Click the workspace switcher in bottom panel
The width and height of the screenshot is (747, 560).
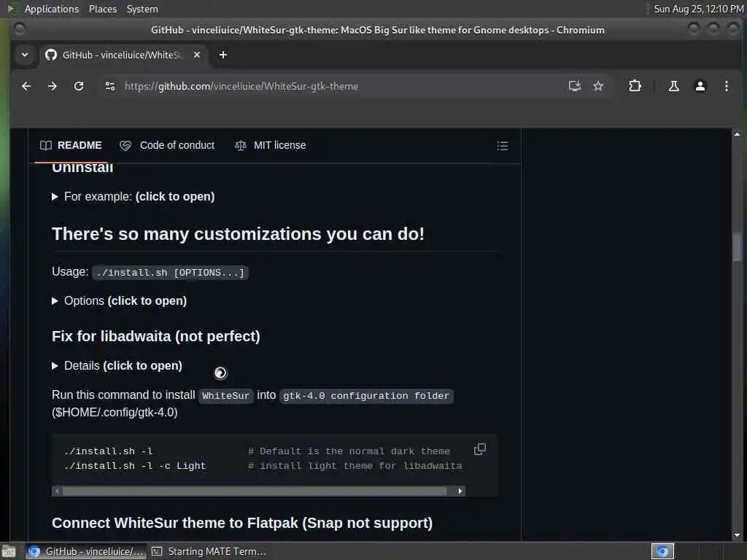(x=662, y=551)
